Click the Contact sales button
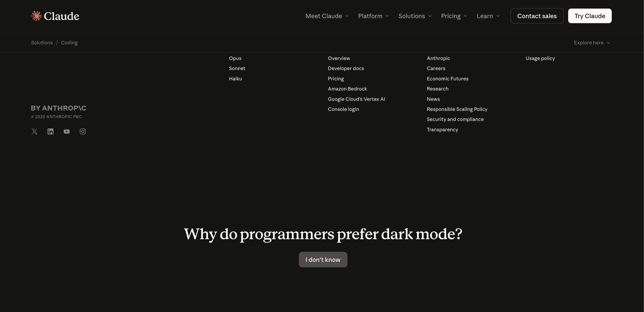Image resolution: width=644 pixels, height=312 pixels. (x=537, y=16)
